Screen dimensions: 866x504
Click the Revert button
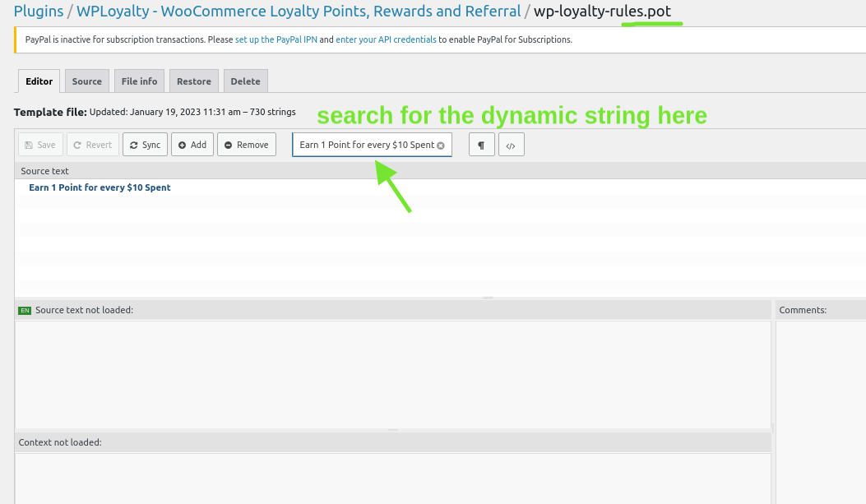coord(93,145)
